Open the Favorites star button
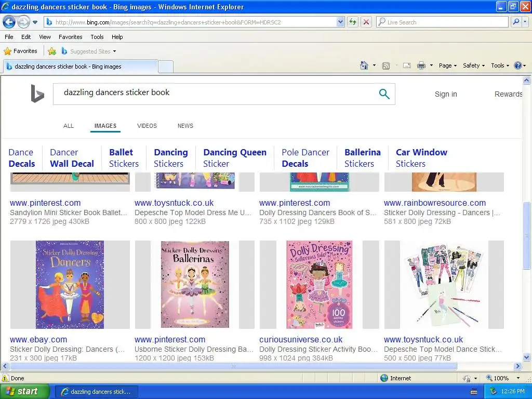Viewport: 532px width, 399px height. pyautogui.click(x=20, y=51)
